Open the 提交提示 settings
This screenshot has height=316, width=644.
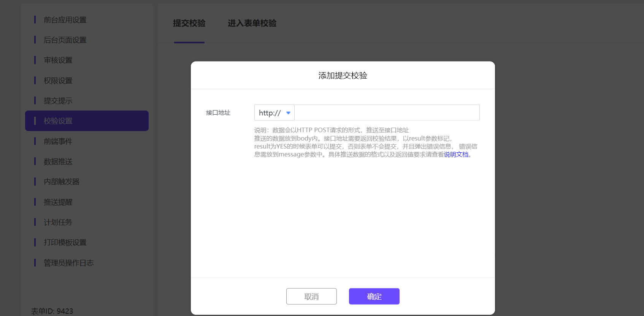point(58,101)
